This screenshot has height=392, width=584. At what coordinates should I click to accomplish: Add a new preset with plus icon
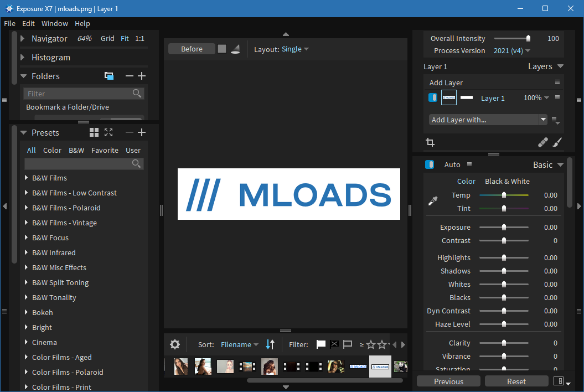pos(142,132)
